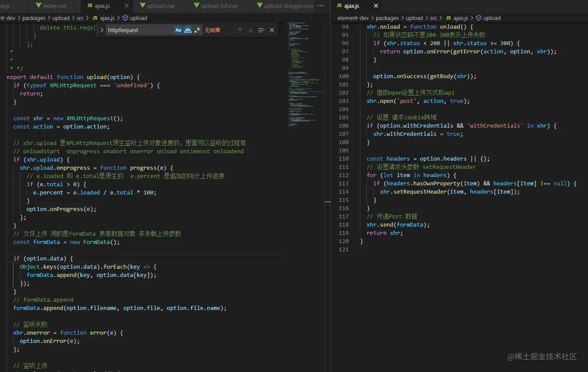Click 'option.onSuccess(getBody(xhr));' on line 100
This screenshot has width=588, height=372.
coord(425,76)
